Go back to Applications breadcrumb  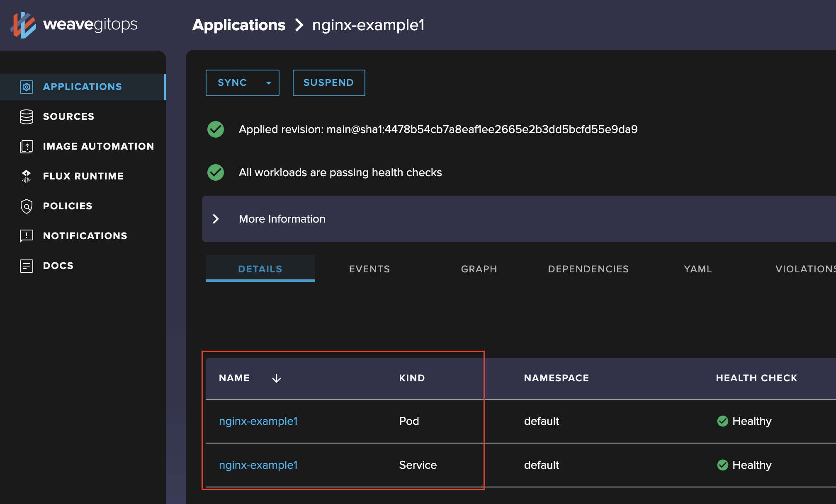click(239, 25)
